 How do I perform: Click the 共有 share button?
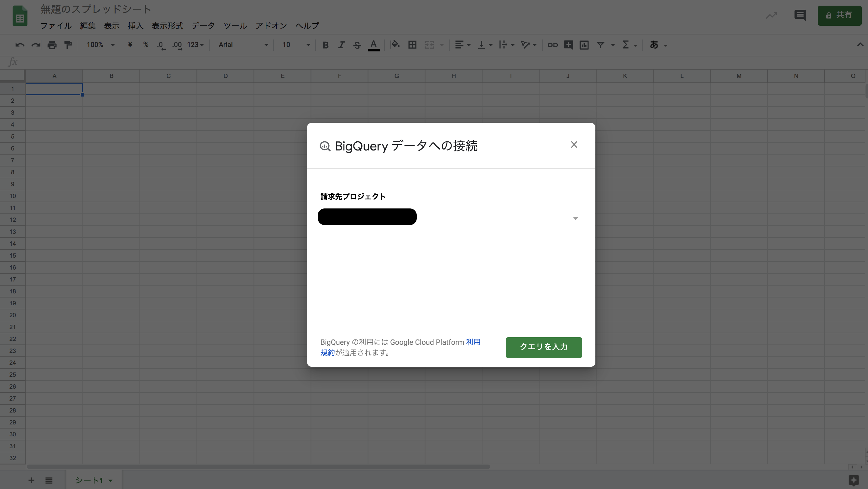[839, 15]
